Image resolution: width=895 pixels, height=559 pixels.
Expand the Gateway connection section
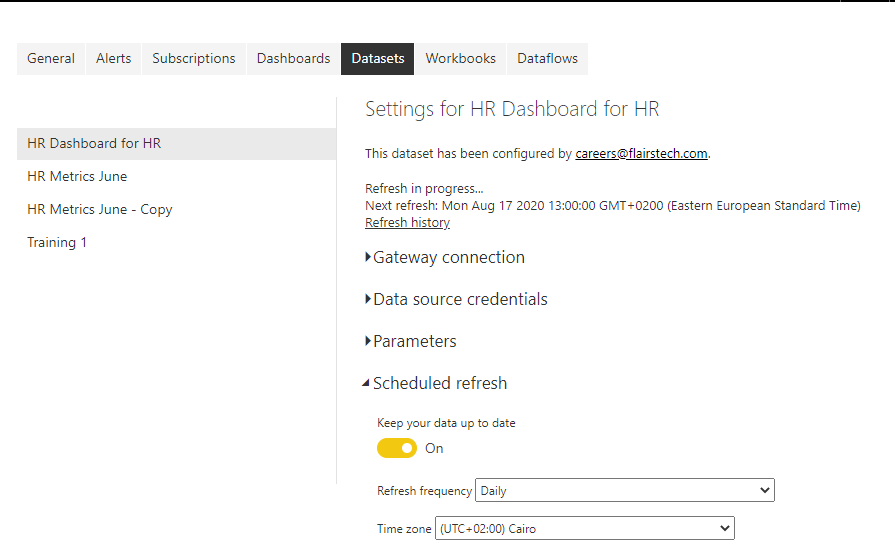(x=445, y=258)
